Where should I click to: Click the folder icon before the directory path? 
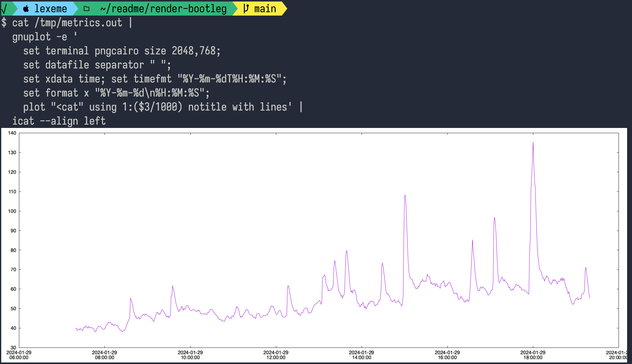point(86,9)
